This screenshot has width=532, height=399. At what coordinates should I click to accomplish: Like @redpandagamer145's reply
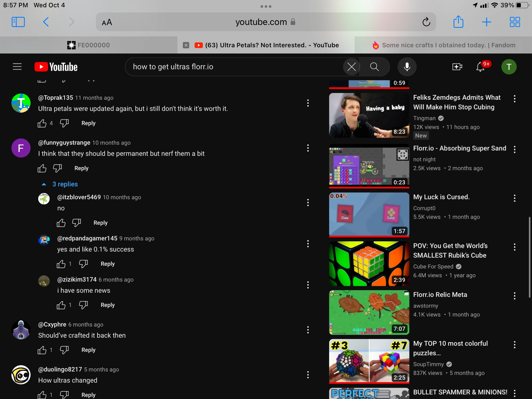tap(61, 264)
